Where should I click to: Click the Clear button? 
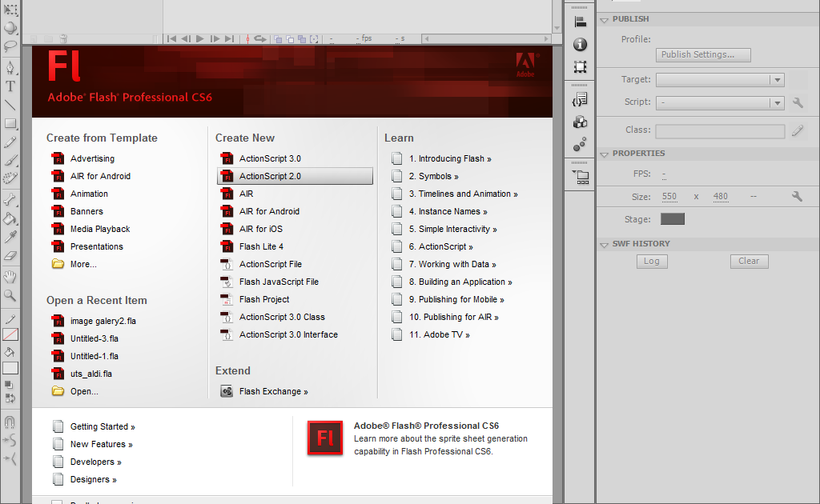750,261
